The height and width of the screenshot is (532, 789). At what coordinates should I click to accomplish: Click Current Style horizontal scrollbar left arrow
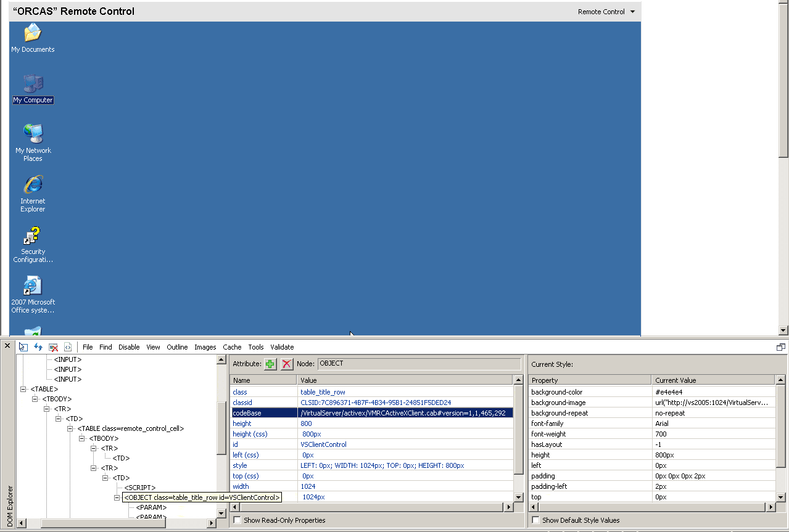534,507
